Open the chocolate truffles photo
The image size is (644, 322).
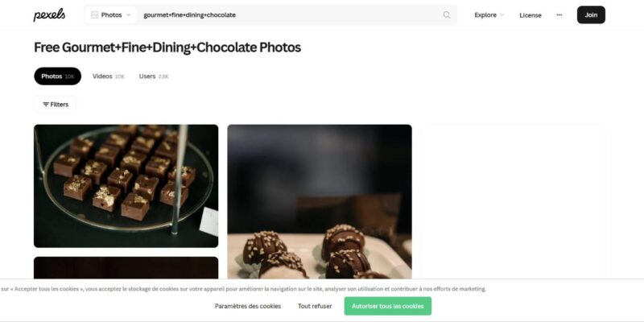click(319, 201)
